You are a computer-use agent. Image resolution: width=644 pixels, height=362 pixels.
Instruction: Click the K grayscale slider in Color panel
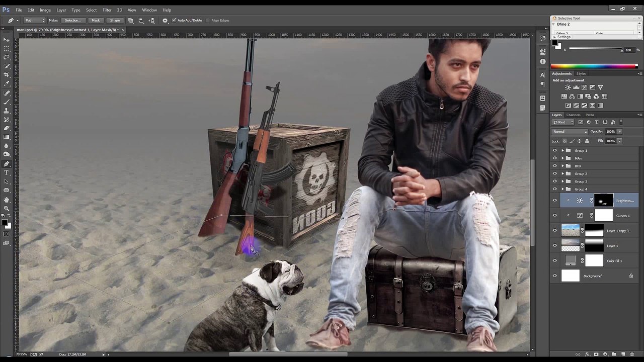596,49
